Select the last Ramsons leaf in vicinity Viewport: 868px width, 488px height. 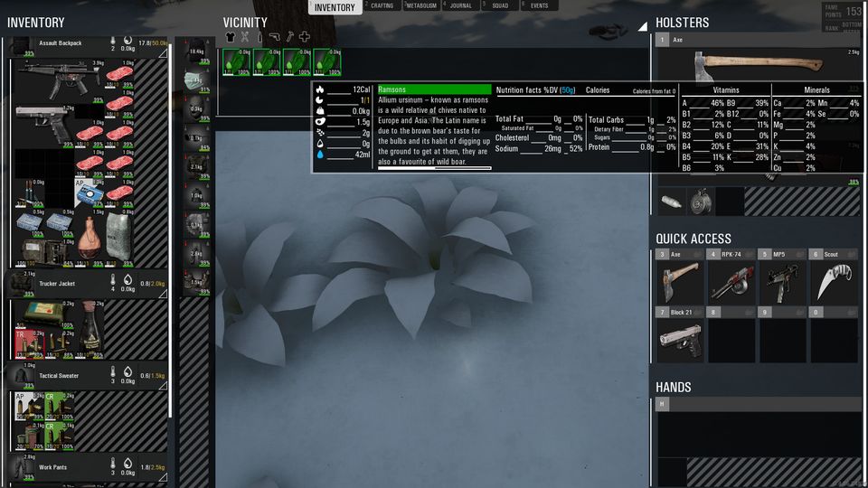coord(327,62)
